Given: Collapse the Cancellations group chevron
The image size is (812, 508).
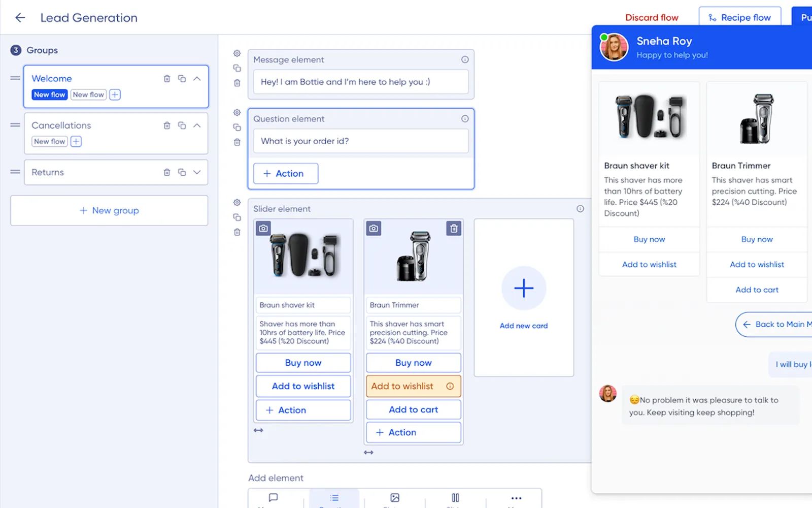Looking at the screenshot, I should click(197, 125).
